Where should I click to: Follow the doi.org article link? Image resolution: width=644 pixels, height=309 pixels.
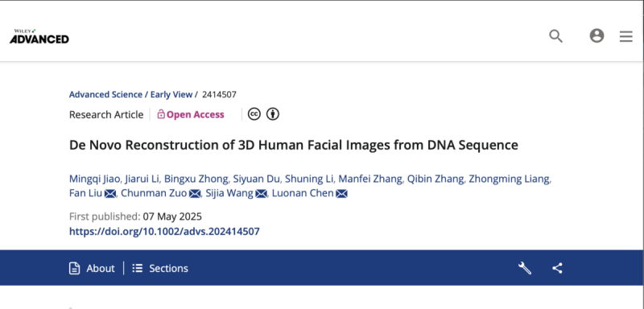point(164,232)
